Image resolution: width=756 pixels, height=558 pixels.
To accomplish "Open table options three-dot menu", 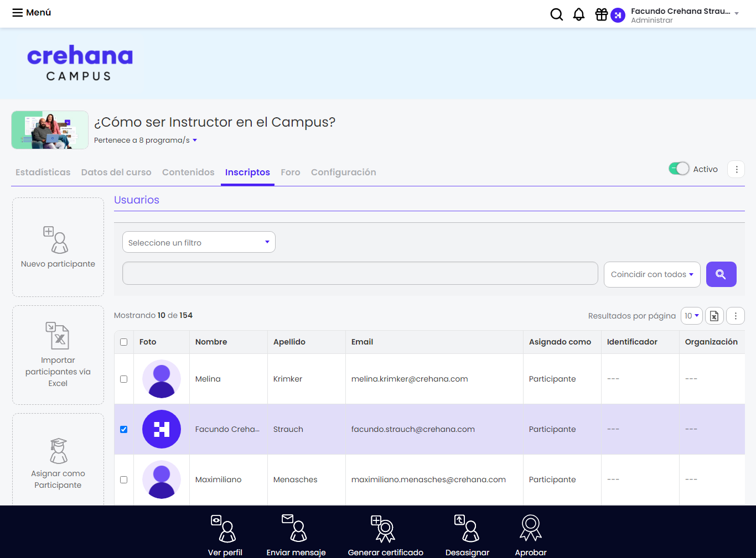I will pos(736,316).
